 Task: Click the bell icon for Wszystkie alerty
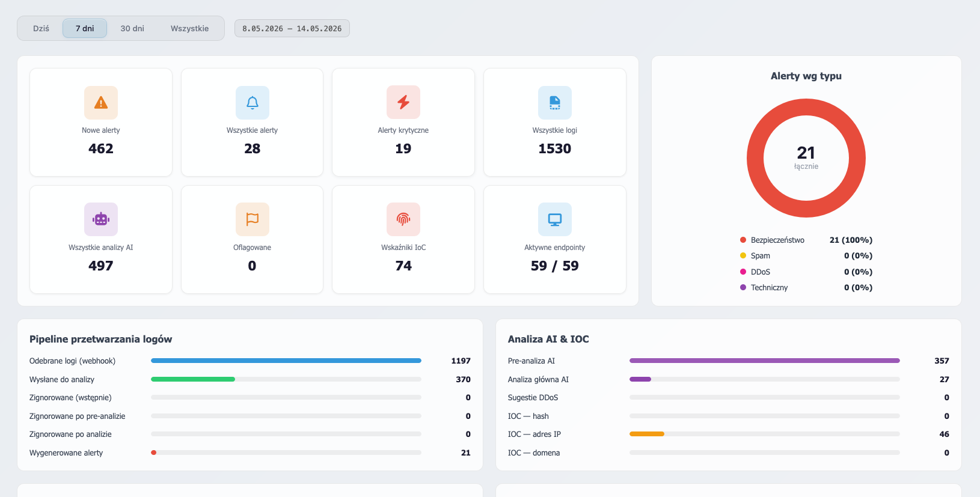(x=253, y=103)
